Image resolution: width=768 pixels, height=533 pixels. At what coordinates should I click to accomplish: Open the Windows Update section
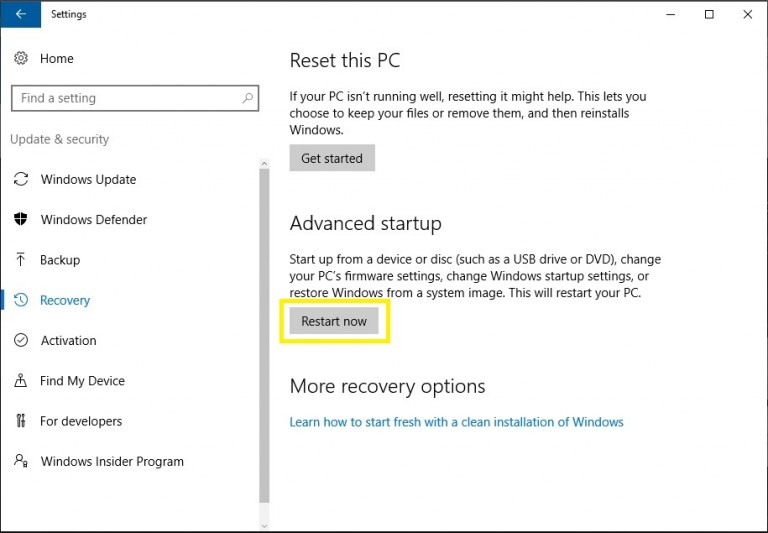tap(88, 180)
